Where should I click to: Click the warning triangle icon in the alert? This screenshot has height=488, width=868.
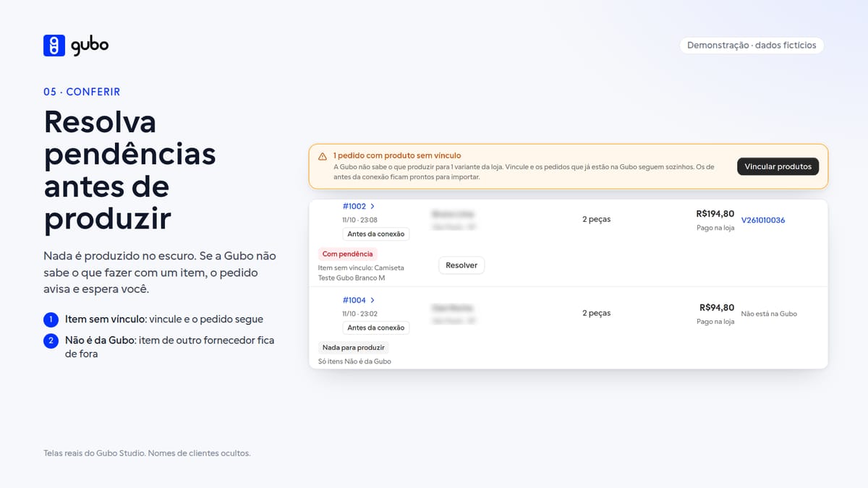point(323,156)
